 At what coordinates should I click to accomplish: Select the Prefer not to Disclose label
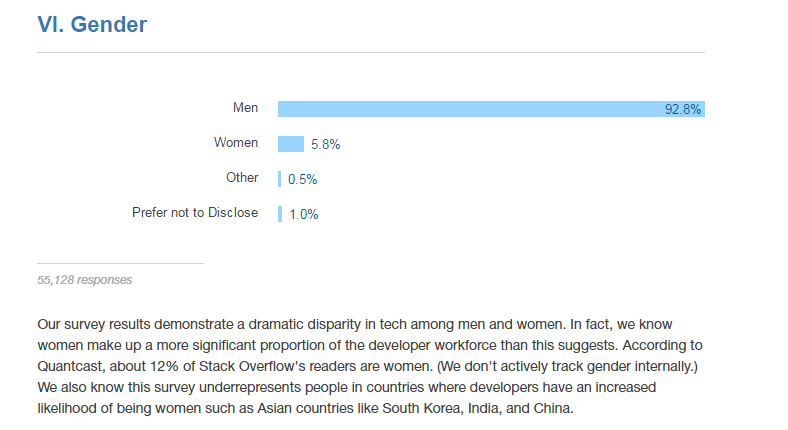coord(195,212)
